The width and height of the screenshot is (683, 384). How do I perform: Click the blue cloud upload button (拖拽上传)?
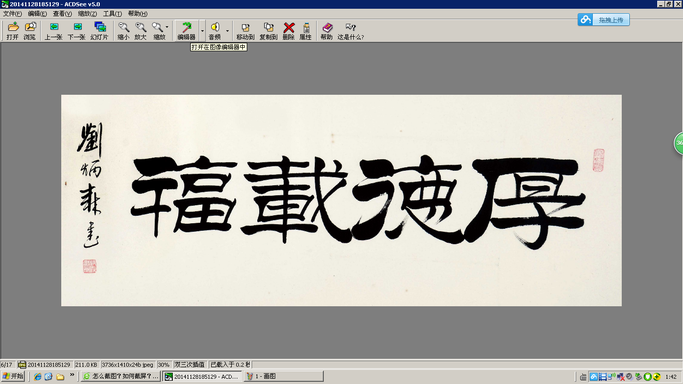pos(603,20)
